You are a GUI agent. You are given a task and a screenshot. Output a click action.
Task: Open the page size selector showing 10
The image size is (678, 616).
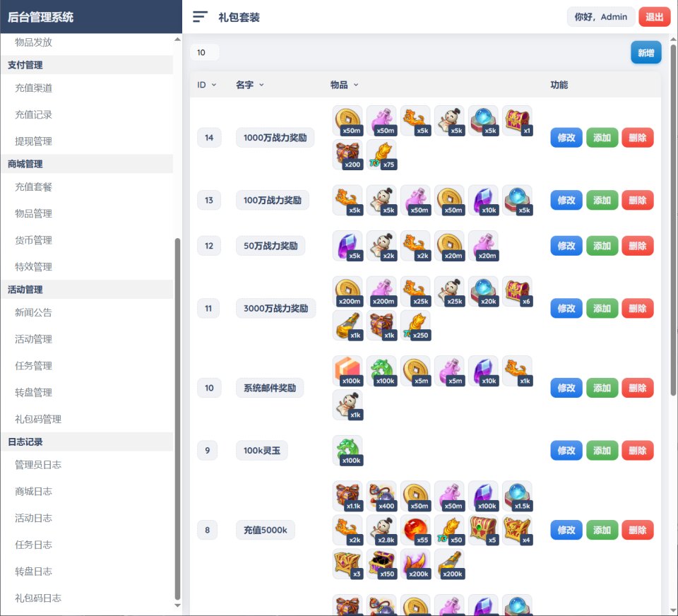pos(205,52)
